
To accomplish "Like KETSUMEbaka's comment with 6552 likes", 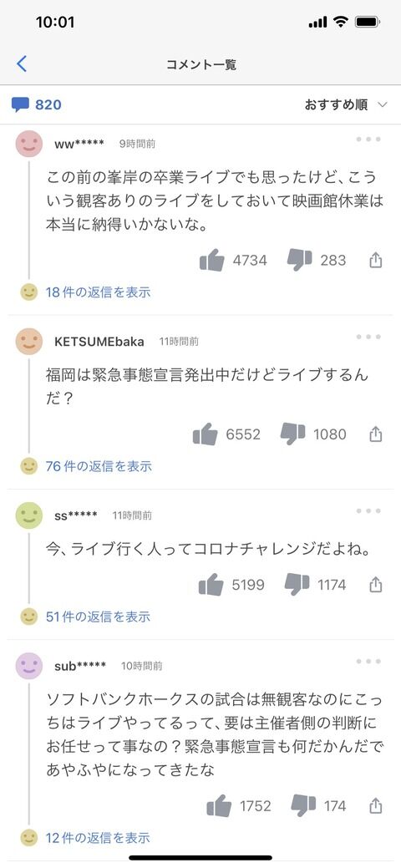I will pos(205,434).
